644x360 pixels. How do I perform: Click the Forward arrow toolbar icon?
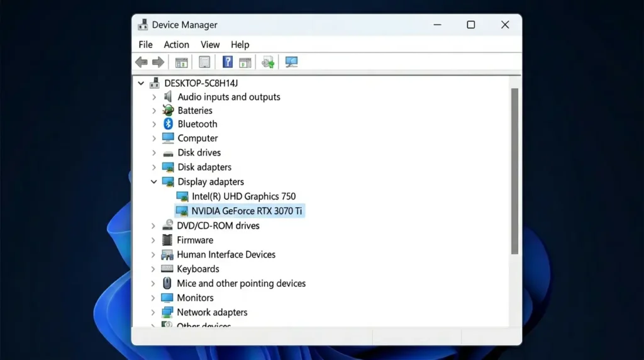tap(158, 62)
